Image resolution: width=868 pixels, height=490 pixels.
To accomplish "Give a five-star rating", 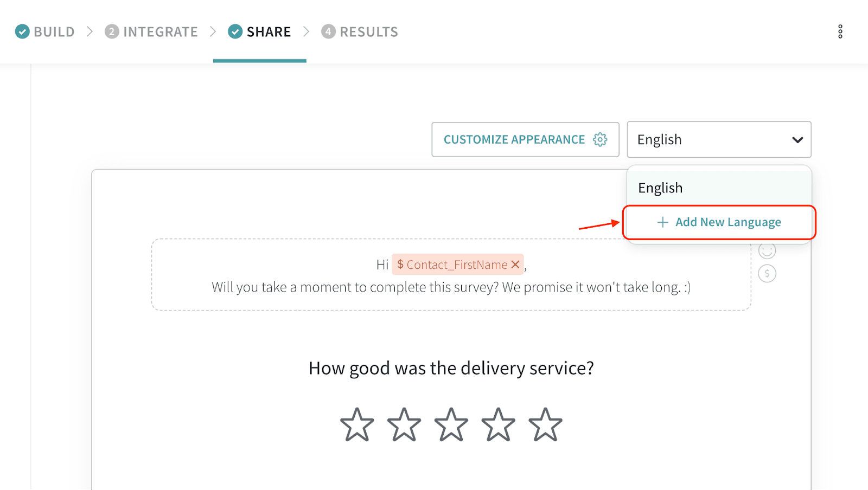I will pyautogui.click(x=545, y=424).
